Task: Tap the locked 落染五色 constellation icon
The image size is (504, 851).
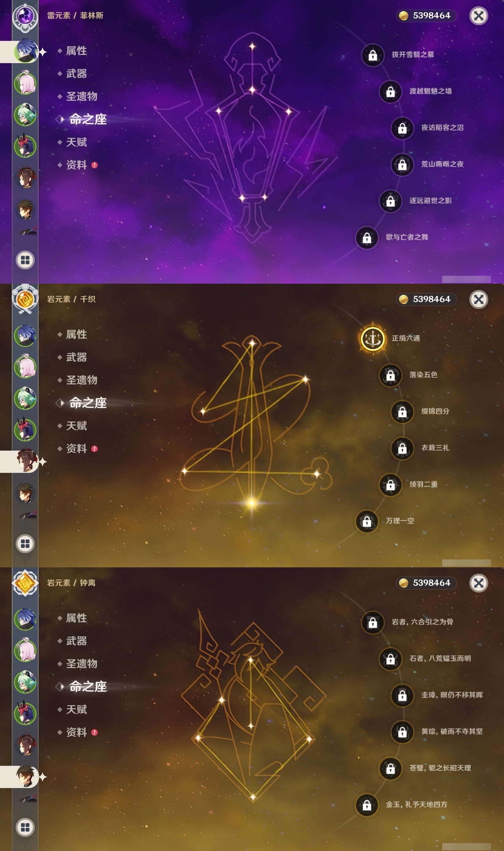Action: pos(390,375)
